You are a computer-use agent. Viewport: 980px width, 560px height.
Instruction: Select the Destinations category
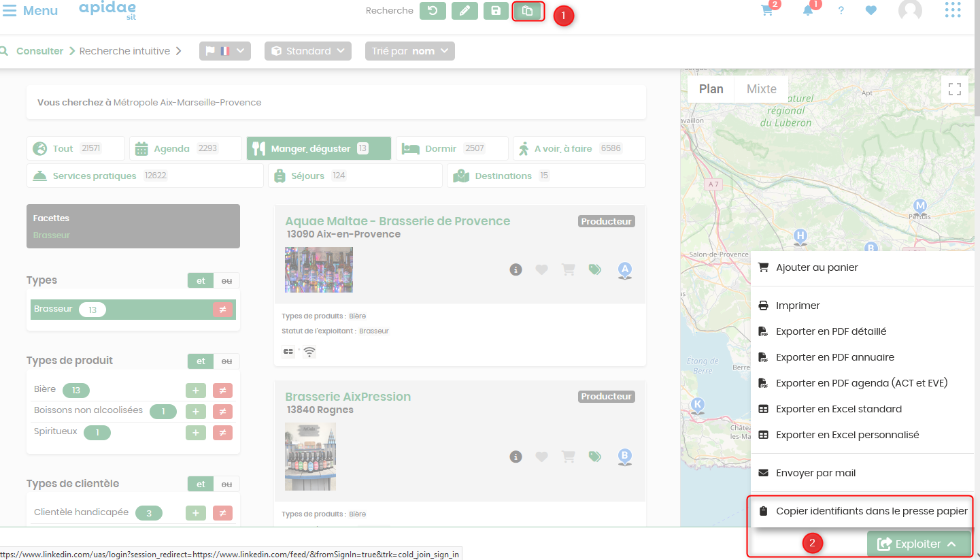546,176
